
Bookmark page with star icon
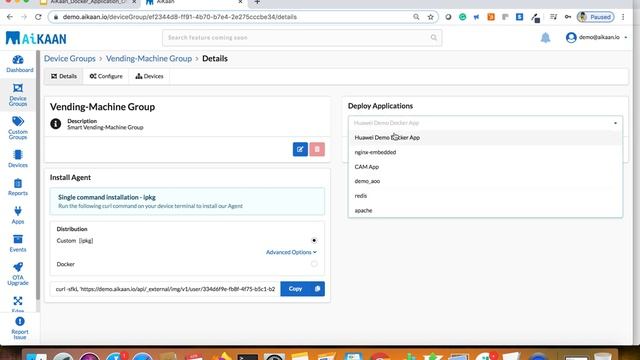click(430, 17)
